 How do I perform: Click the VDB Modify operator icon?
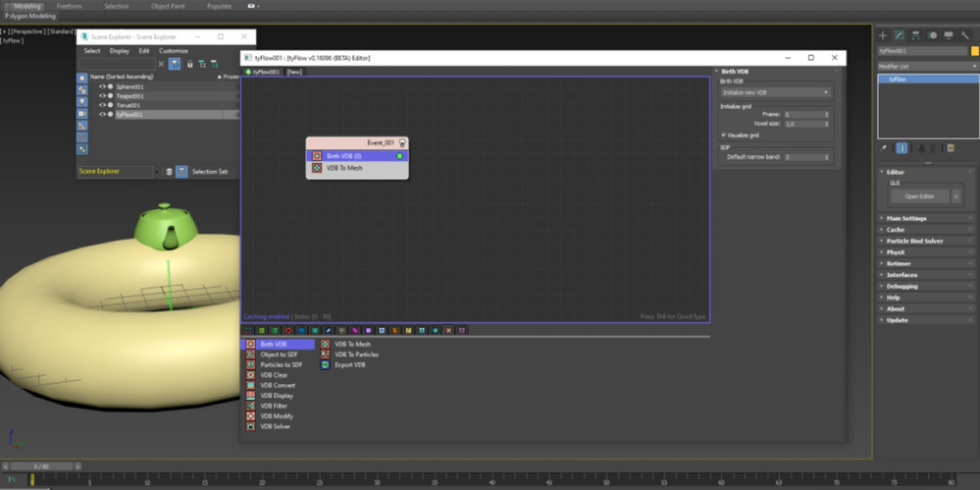(250, 415)
